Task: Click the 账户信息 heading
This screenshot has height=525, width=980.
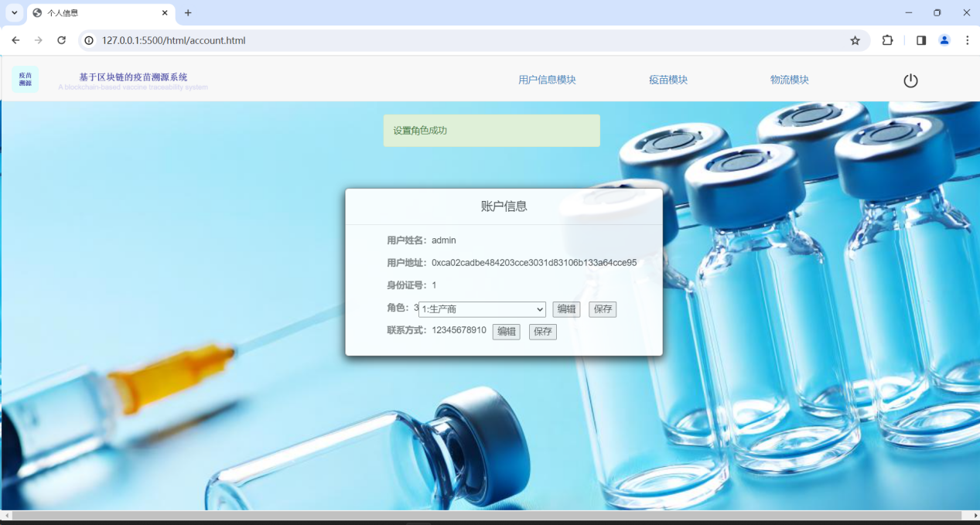Action: pyautogui.click(x=504, y=206)
